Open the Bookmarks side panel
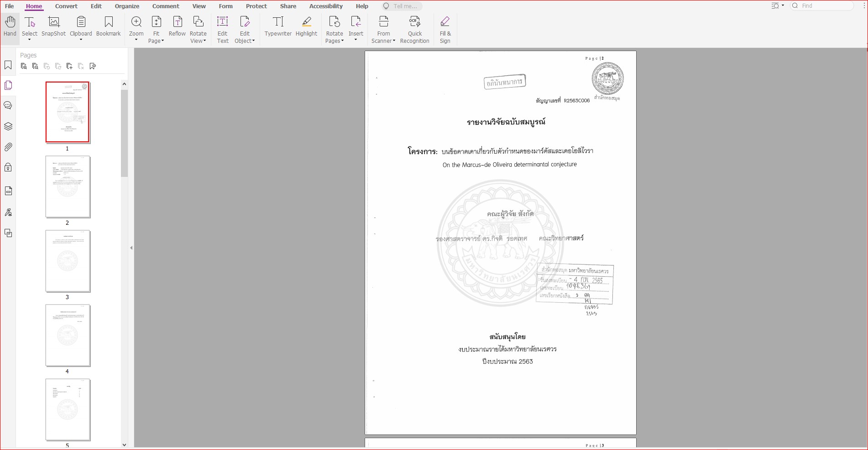 [8, 65]
